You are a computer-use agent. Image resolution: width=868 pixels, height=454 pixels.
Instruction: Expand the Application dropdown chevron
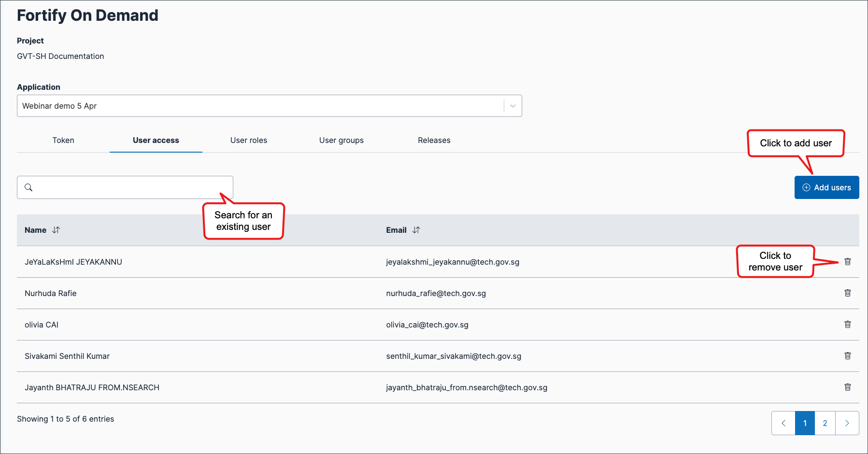click(513, 106)
